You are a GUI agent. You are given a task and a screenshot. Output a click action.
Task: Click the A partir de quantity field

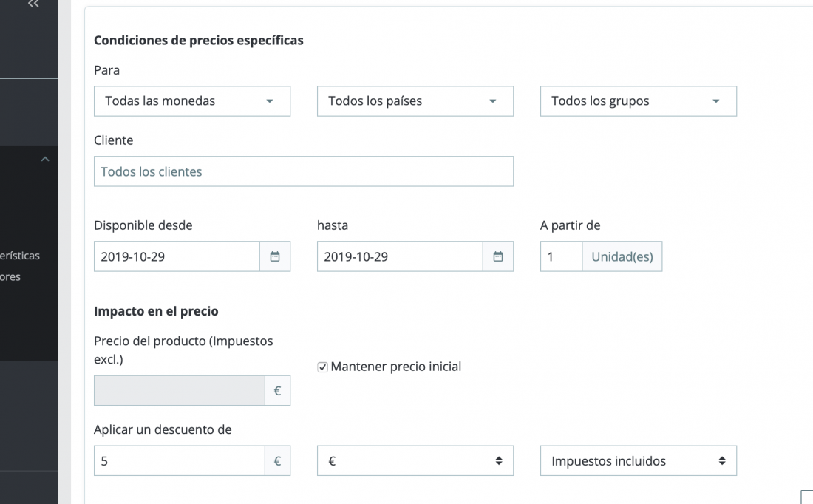pyautogui.click(x=561, y=256)
